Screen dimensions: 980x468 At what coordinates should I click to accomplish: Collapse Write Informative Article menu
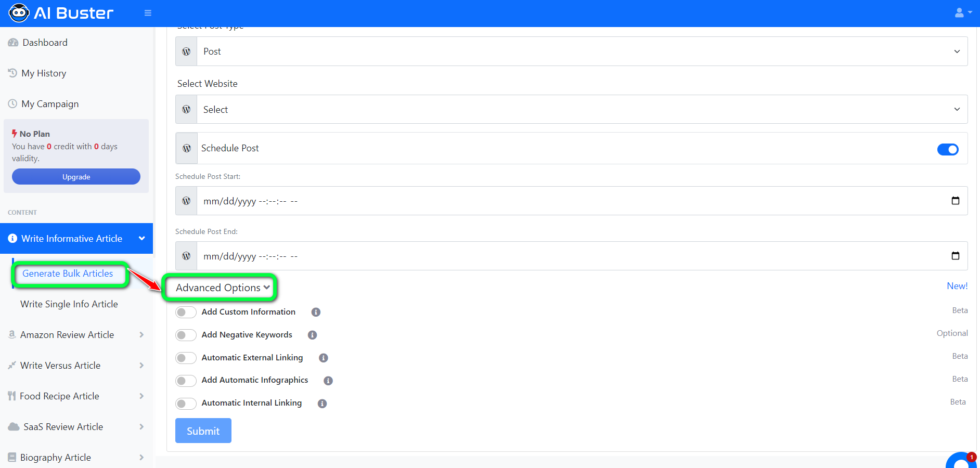[141, 238]
